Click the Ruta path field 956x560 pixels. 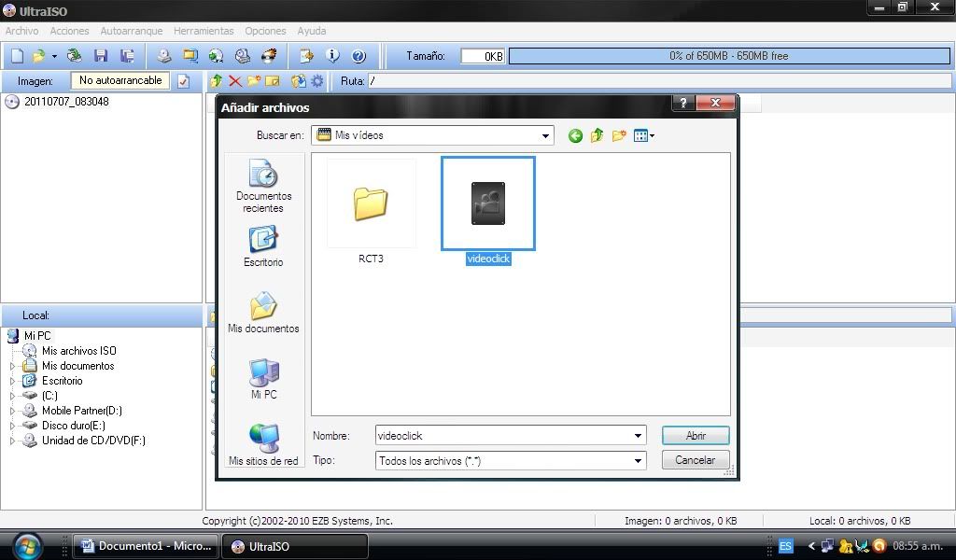click(x=660, y=81)
